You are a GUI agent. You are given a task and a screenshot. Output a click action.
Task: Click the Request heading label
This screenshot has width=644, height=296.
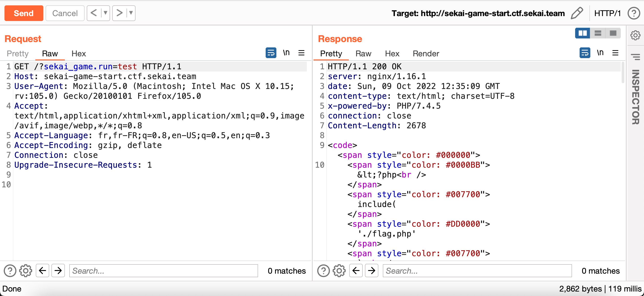coord(23,39)
